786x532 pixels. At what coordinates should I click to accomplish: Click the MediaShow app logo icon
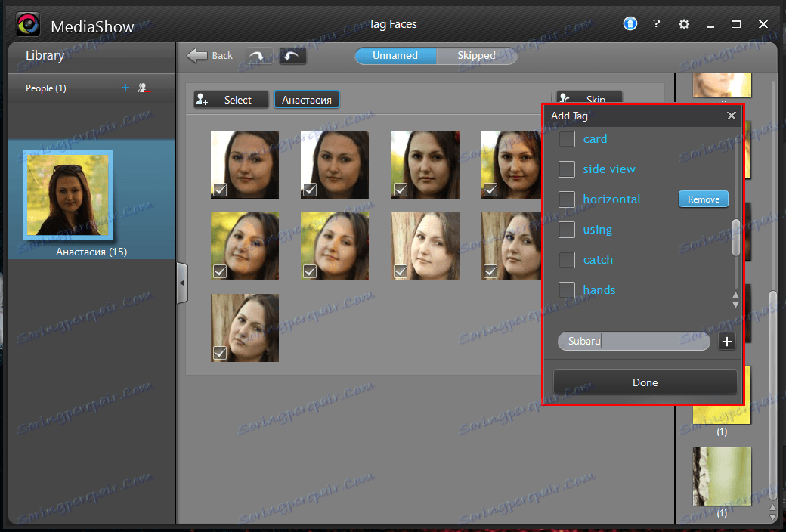point(27,24)
